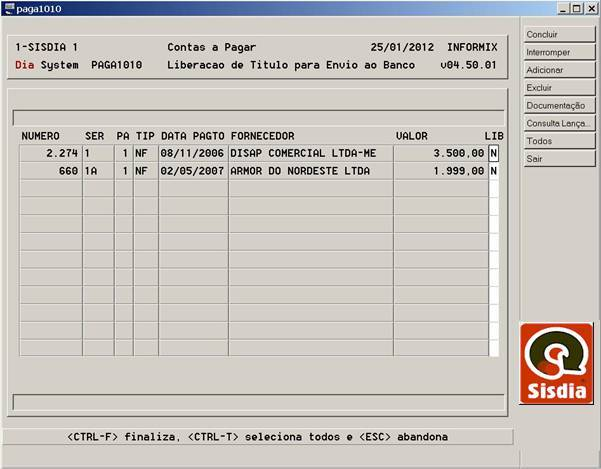The image size is (601, 469).
Task: Click the SER column header
Action: [x=94, y=136]
